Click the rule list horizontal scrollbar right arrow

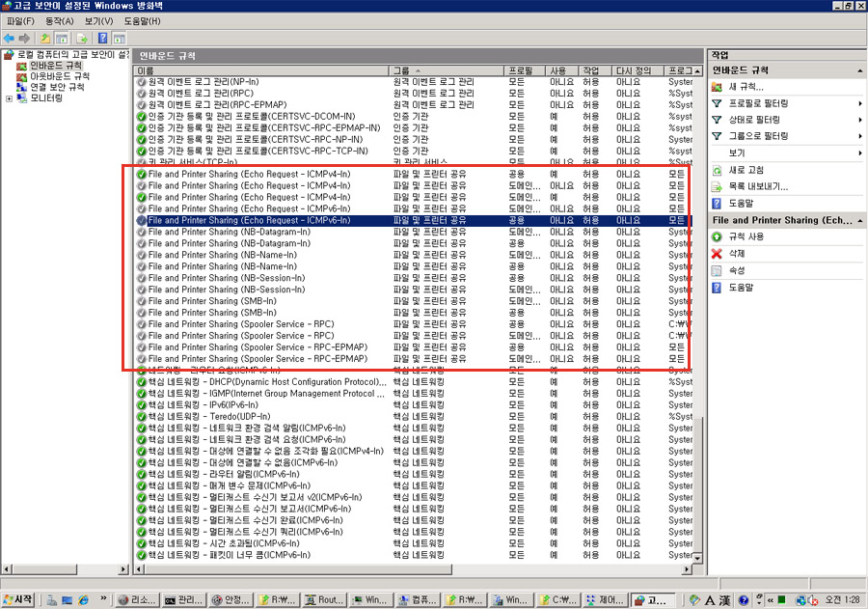pyautogui.click(x=687, y=569)
